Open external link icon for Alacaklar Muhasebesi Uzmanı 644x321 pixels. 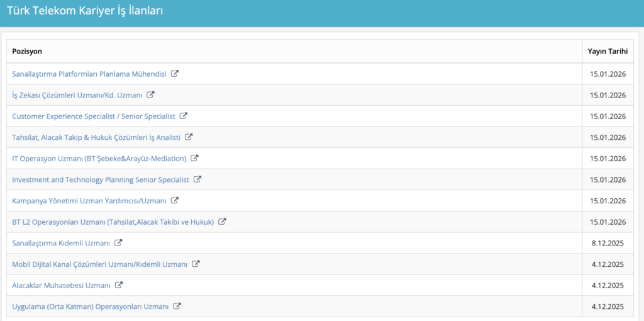point(119,285)
